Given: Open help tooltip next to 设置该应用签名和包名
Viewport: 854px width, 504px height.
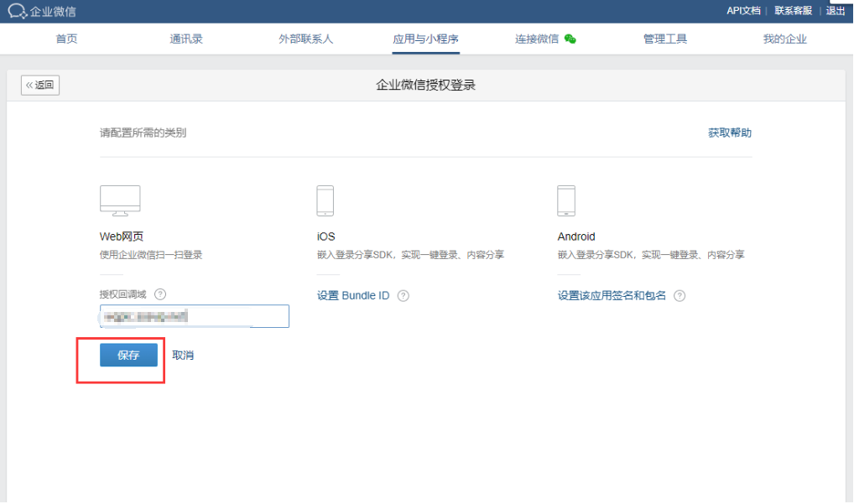Looking at the screenshot, I should pos(680,295).
